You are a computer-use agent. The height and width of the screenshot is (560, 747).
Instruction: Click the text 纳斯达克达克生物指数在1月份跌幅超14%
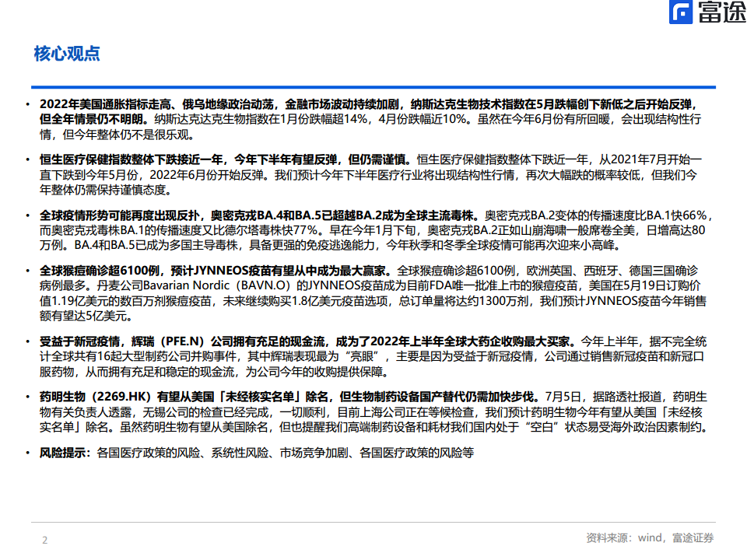[x=261, y=119]
